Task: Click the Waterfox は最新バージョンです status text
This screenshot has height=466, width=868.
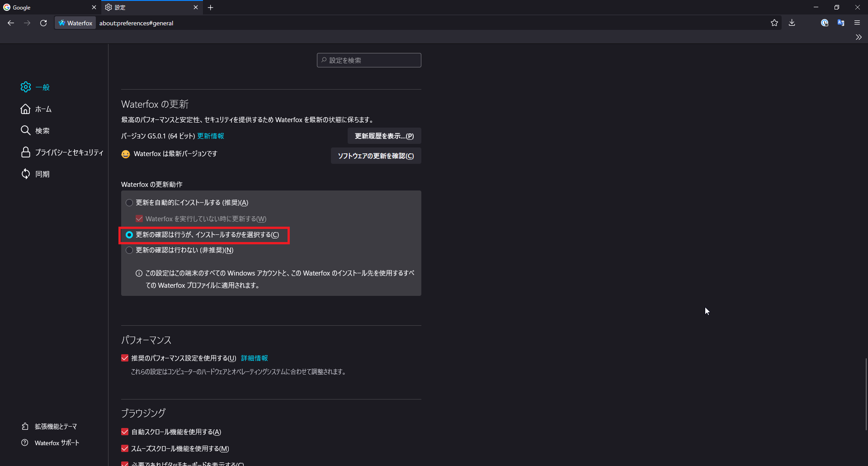Action: pyautogui.click(x=175, y=154)
